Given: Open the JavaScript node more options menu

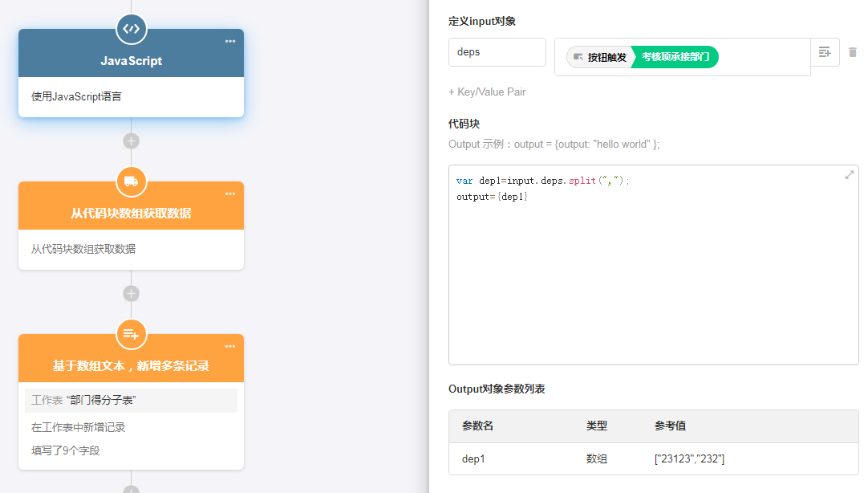Looking at the screenshot, I should click(230, 41).
